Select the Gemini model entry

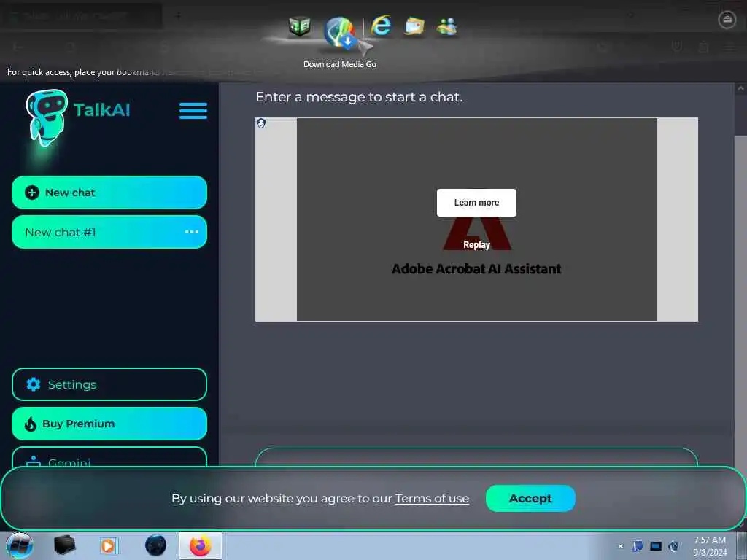tap(109, 457)
